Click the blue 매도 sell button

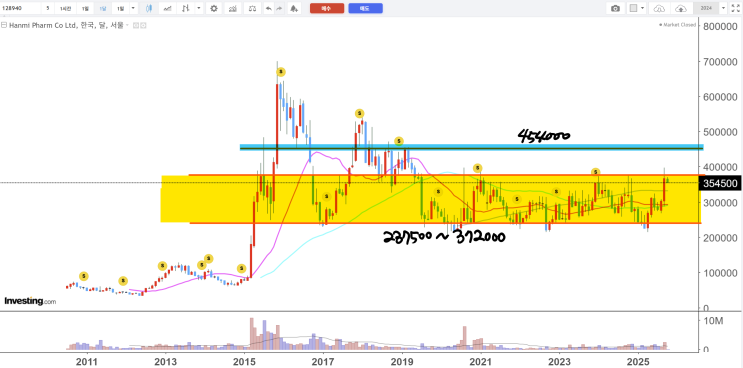pos(365,8)
